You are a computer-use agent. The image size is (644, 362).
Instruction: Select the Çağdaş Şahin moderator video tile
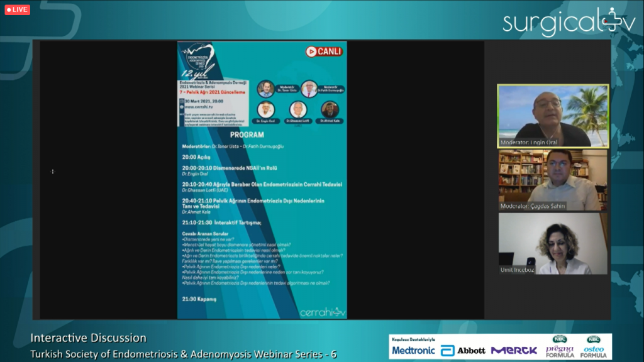[553, 180]
